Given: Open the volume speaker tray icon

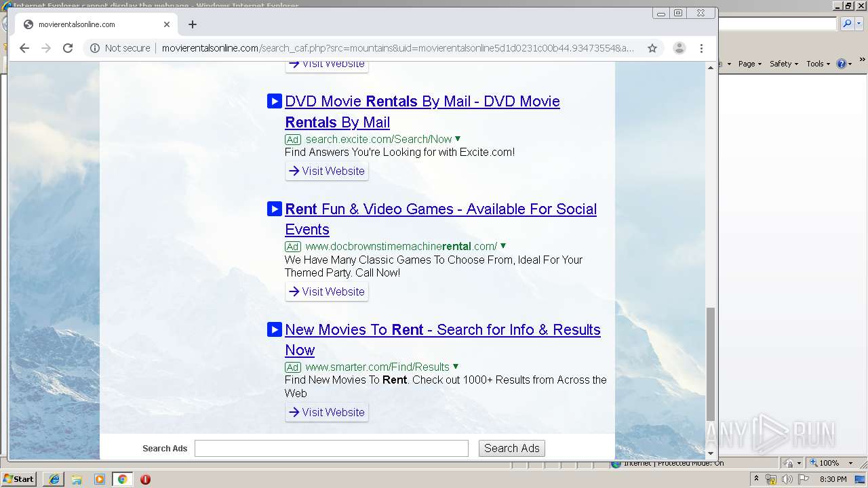Looking at the screenshot, I should click(x=787, y=479).
